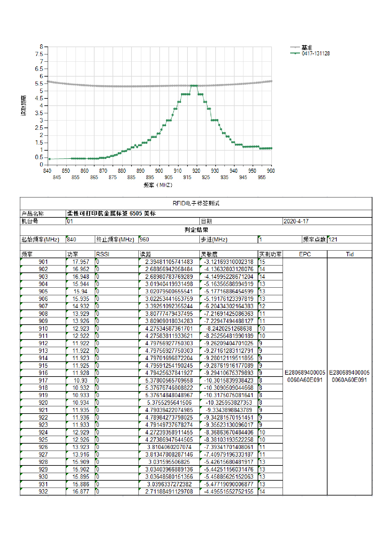Select the 产品名称 label cell
Image resolution: width=392 pixels, height=555 pixels.
tap(43, 214)
